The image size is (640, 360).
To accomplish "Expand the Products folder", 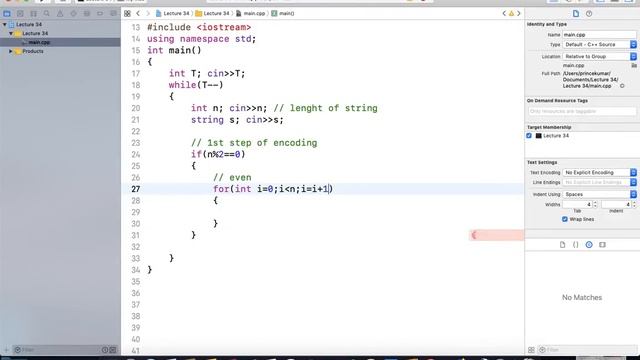I will pos(11,51).
